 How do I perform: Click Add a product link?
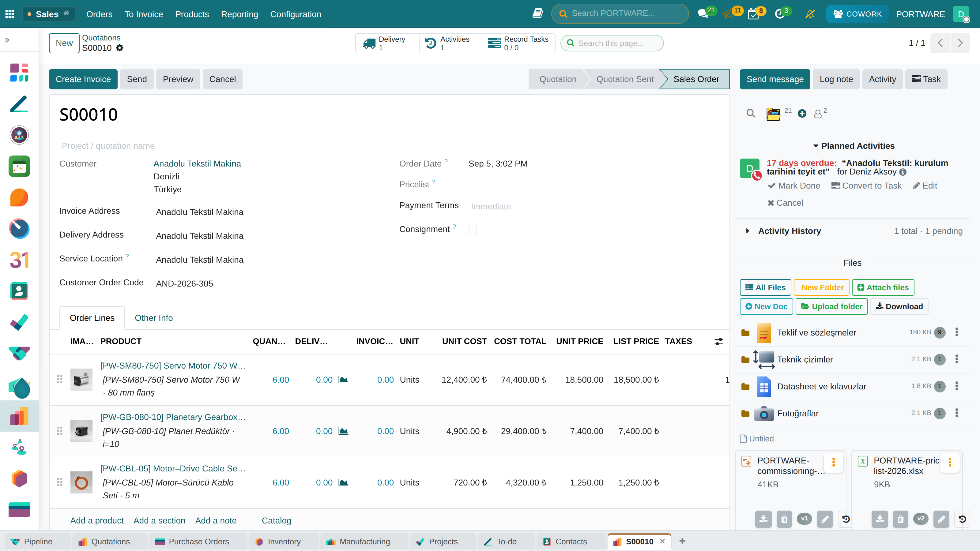97,521
